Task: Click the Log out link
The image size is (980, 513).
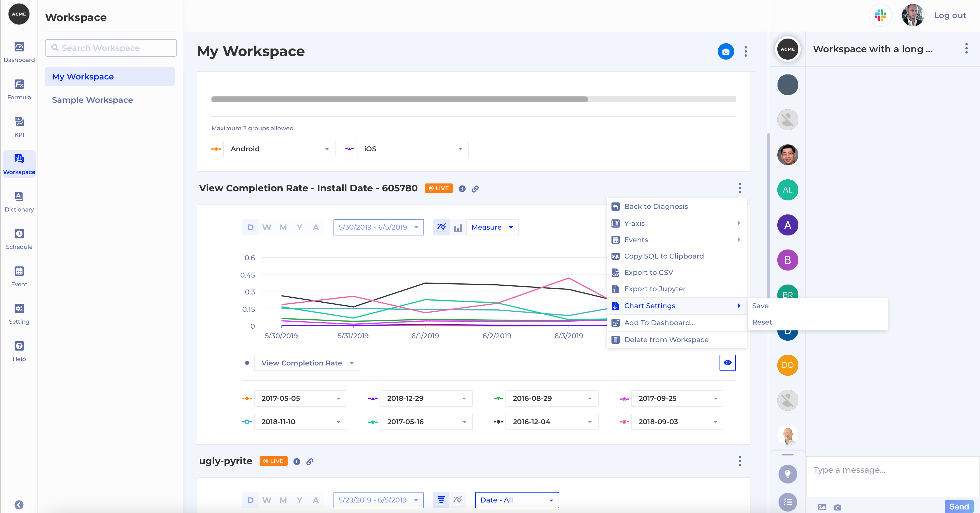Action: 950,15
